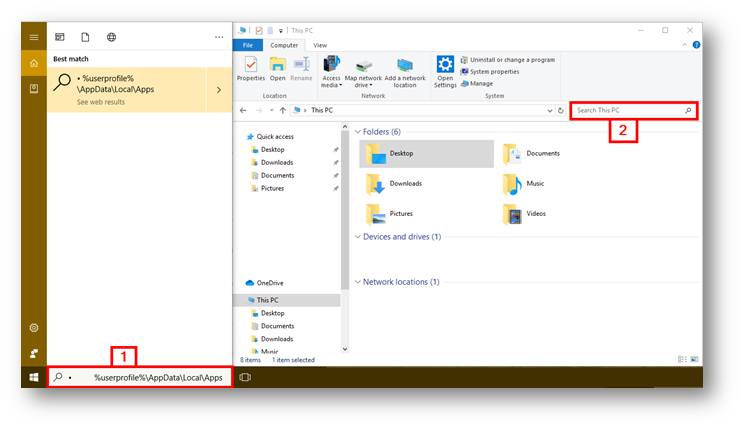Select the Documents folder in main pane
This screenshot has width=745, height=430.
531,153
